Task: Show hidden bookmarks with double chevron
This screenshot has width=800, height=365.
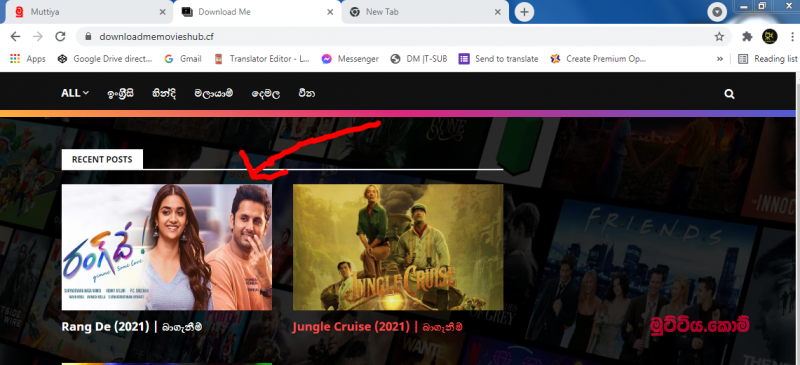Action: 720,59
